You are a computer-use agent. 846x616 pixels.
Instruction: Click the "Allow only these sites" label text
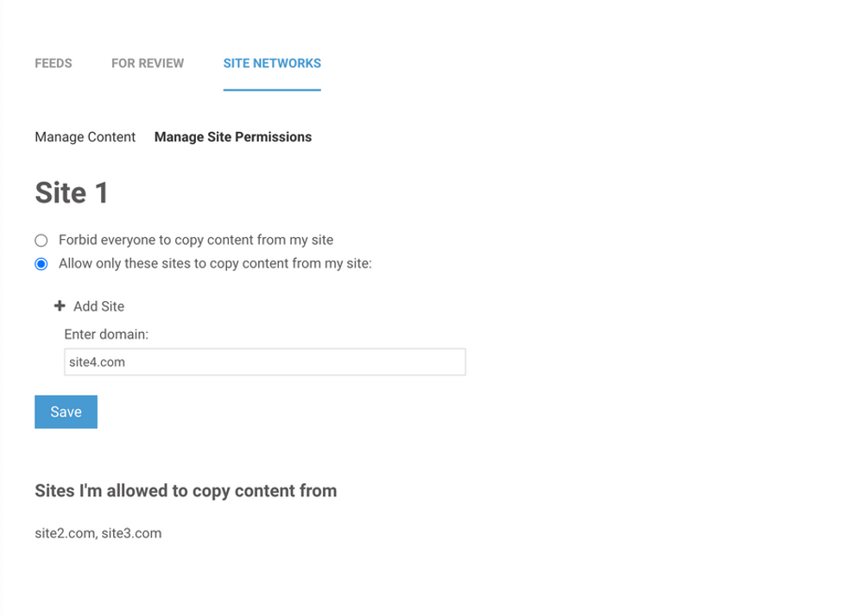[215, 264]
